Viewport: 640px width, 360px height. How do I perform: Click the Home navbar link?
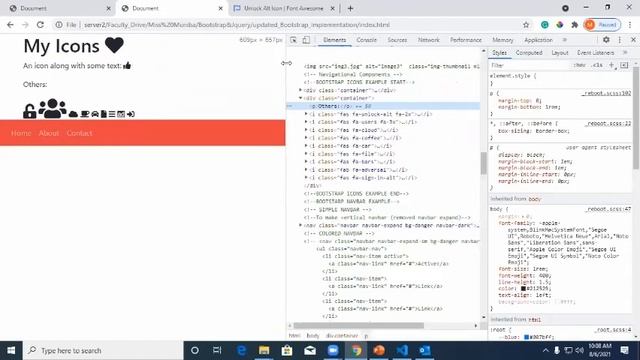[21, 133]
